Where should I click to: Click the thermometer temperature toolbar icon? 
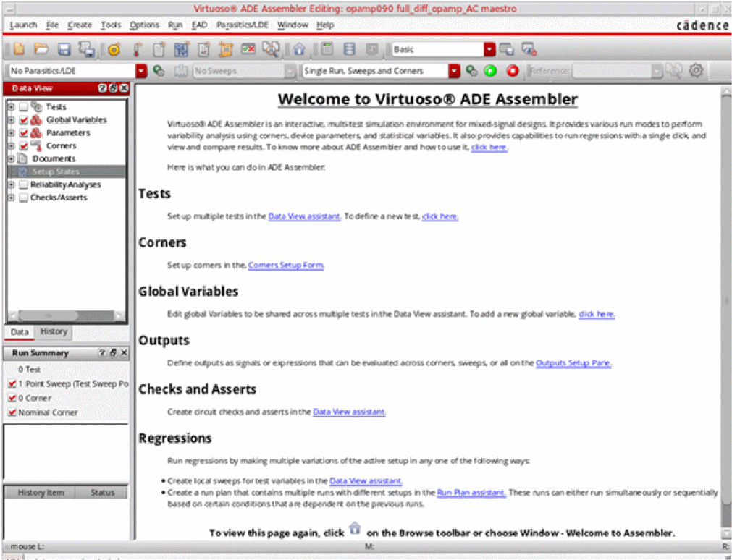[x=138, y=49]
